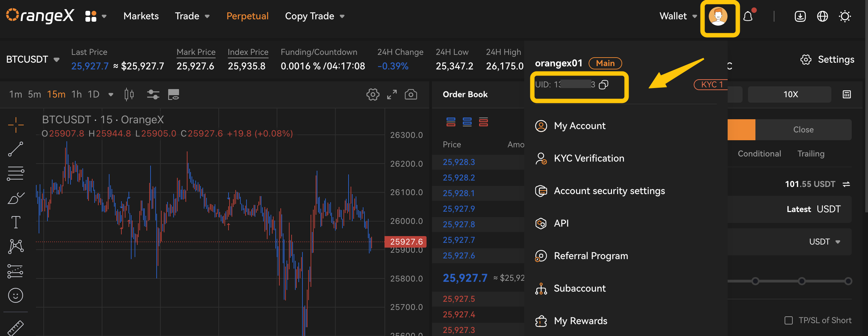Copy the UID with copy icon
The image size is (868, 336).
(604, 85)
